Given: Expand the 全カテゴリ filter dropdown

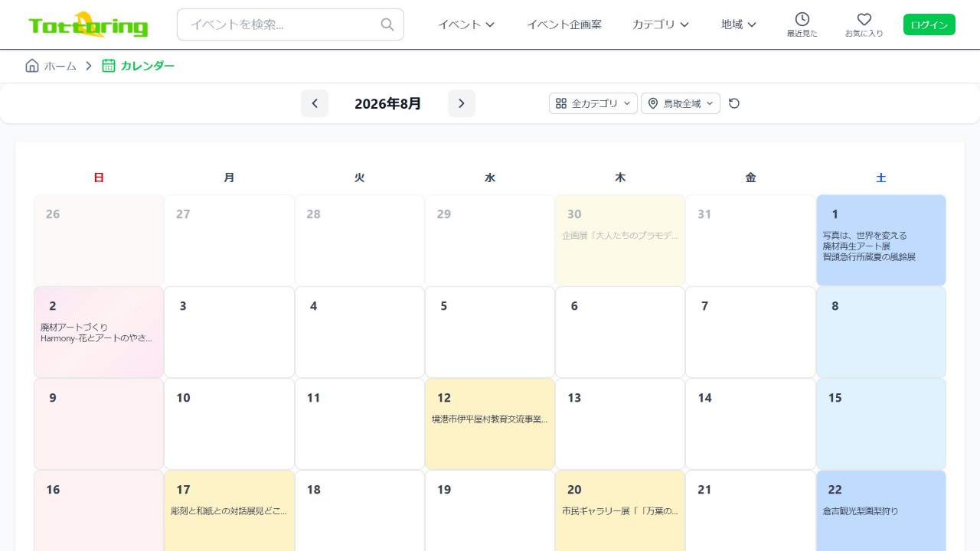Looking at the screenshot, I should coord(593,103).
